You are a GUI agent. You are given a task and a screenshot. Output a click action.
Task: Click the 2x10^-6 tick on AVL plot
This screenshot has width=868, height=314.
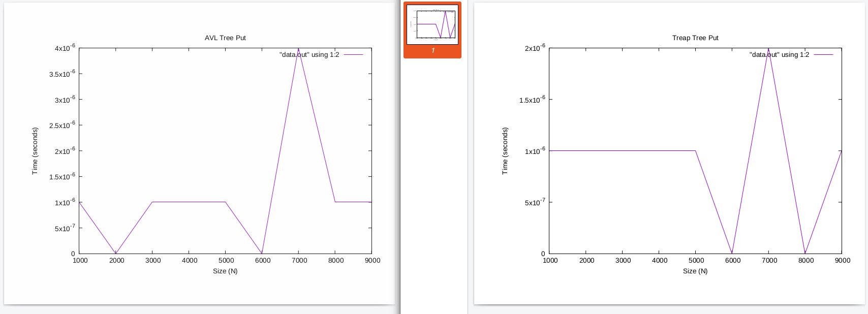tap(65, 151)
